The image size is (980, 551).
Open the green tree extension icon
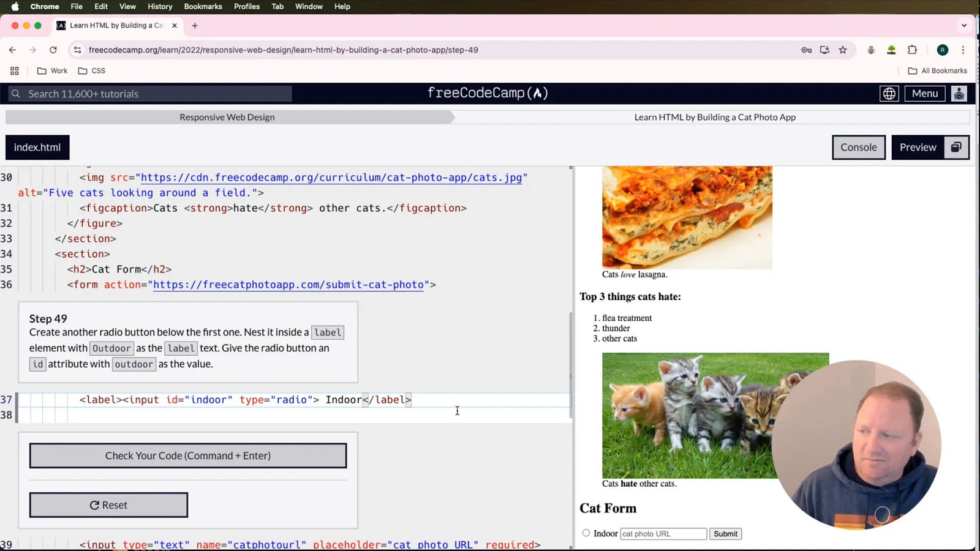pyautogui.click(x=891, y=50)
